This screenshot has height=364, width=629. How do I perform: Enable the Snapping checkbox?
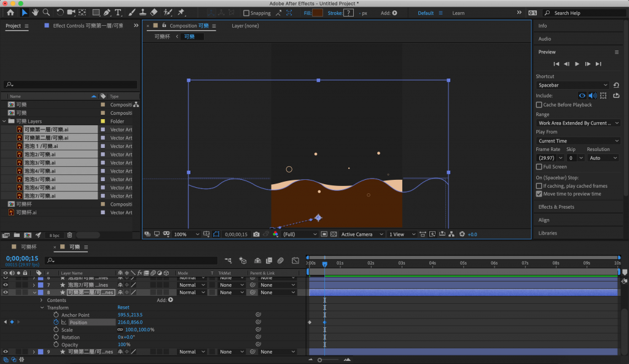click(x=246, y=13)
